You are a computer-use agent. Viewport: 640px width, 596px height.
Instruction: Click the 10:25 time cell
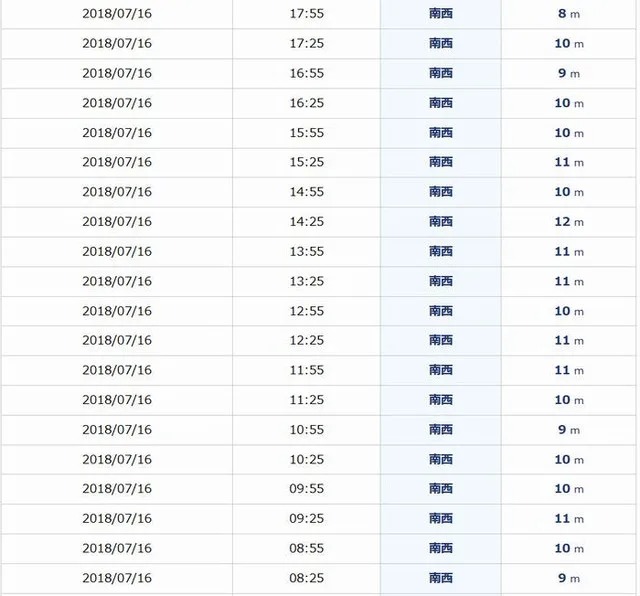(306, 459)
